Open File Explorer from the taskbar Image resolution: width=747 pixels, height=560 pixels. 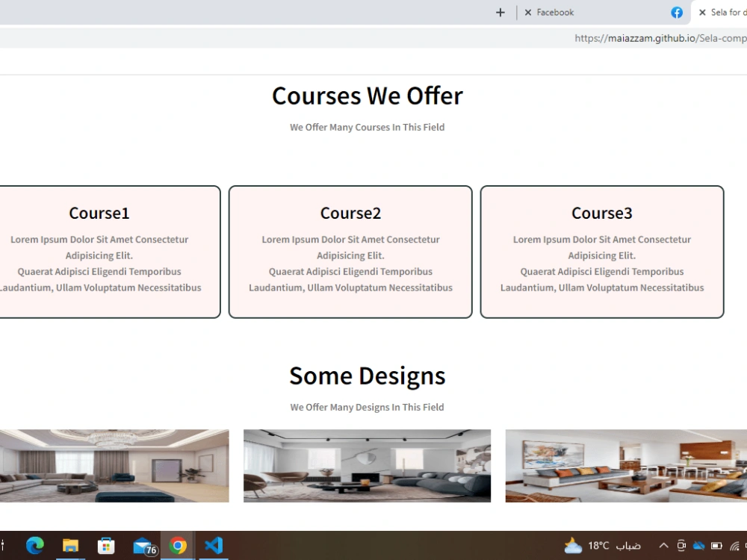[x=70, y=545]
